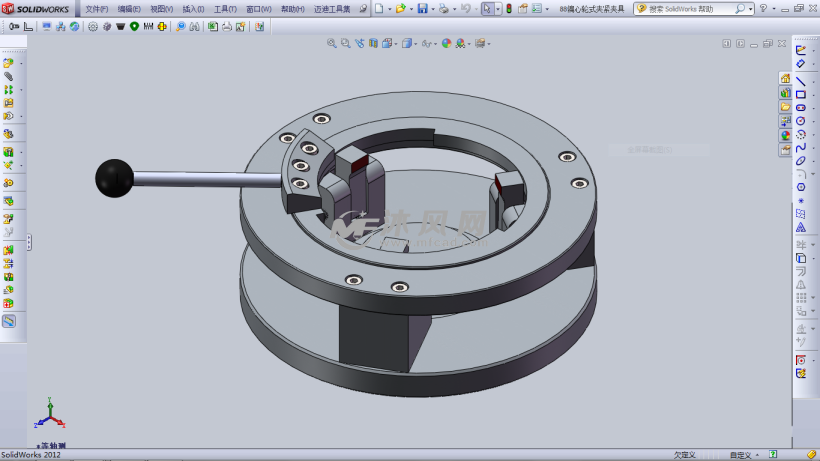The height and width of the screenshot is (461, 820).
Task: Click the L-shaped angle toolbar icon
Action: 28,27
